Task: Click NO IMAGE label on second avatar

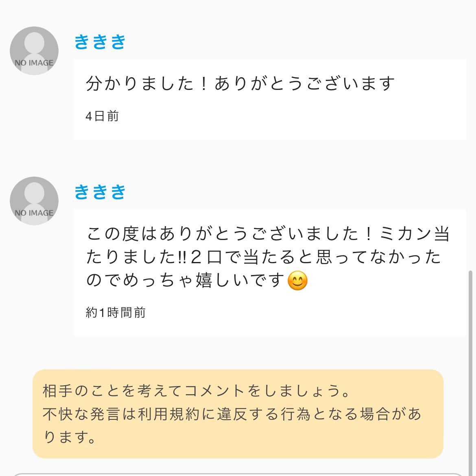Action: coord(34,213)
